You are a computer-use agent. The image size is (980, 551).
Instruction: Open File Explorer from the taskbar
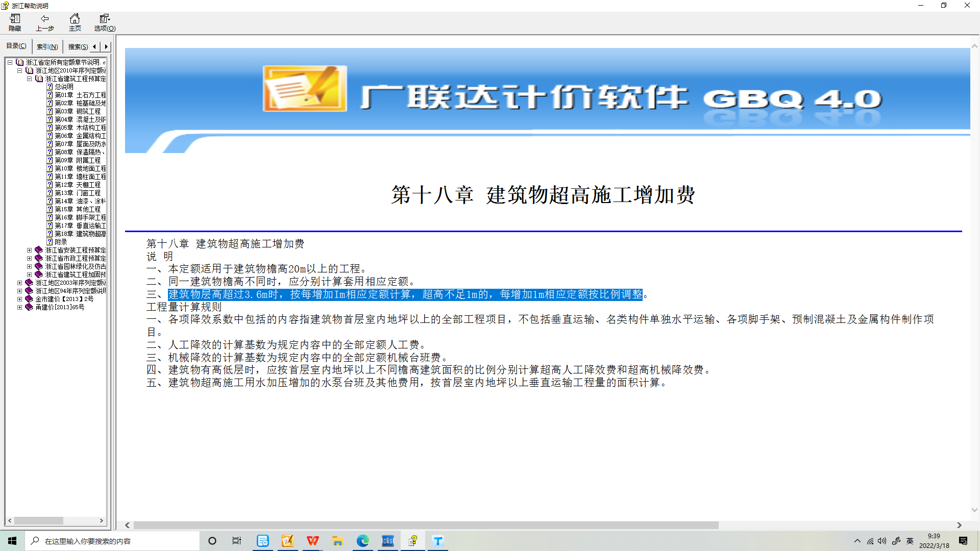337,541
